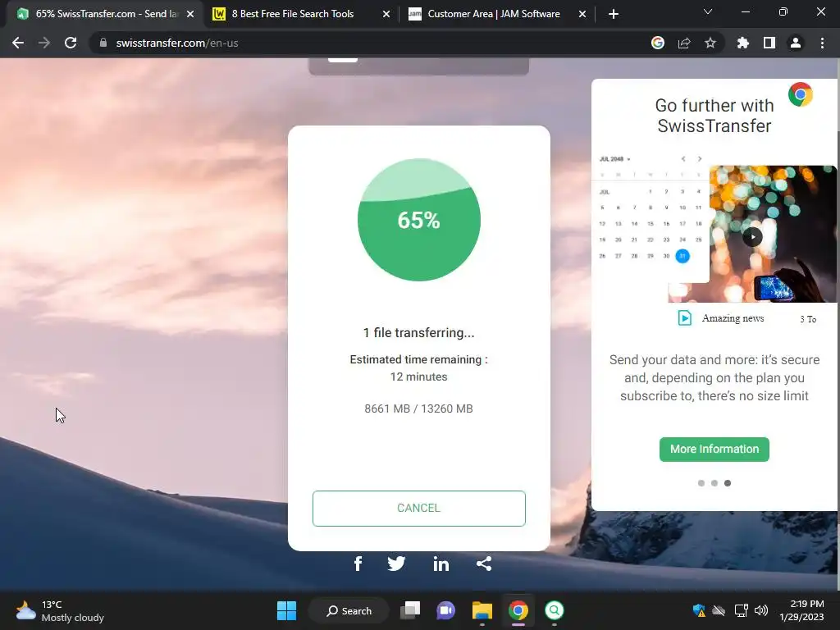Screen dimensions: 840x630
Task: Click the Twitter share icon
Action: 396,564
